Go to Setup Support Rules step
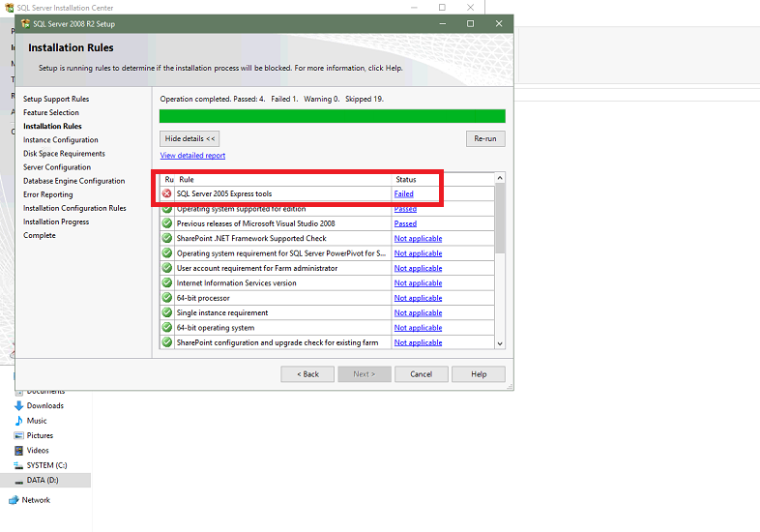 [x=56, y=99]
